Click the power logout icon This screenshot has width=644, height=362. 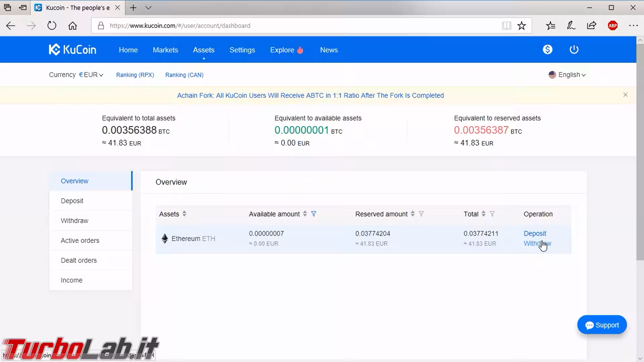(574, 50)
